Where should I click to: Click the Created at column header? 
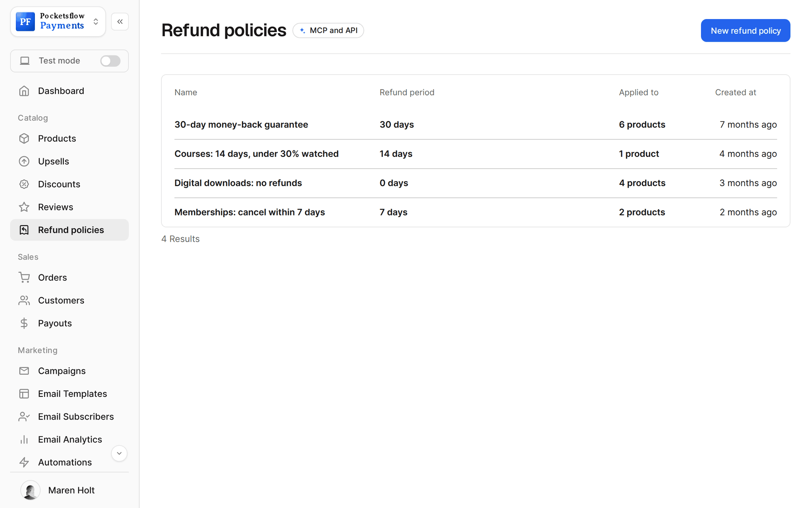point(735,92)
